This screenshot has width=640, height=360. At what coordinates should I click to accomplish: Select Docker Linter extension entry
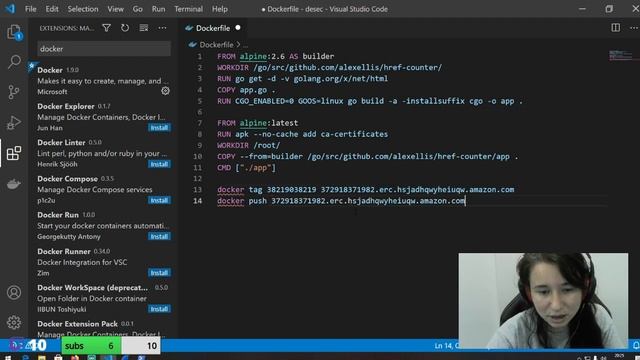pyautogui.click(x=103, y=153)
